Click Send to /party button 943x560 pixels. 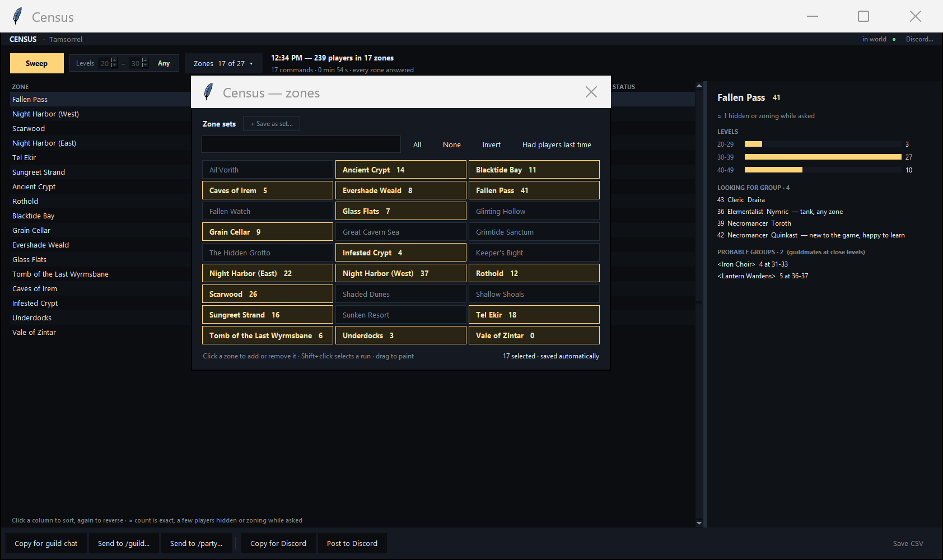(197, 543)
